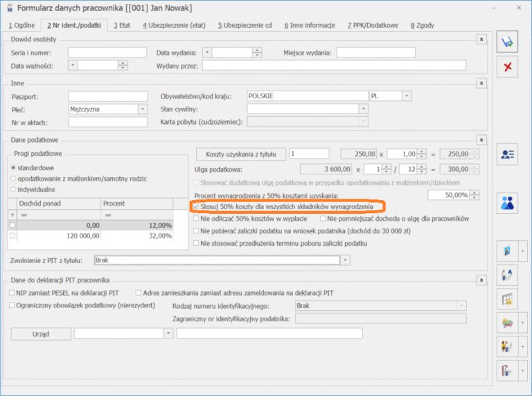532x396 pixels.
Task: Click the Koszty uzyskania z tytułu button
Action: tap(241, 154)
